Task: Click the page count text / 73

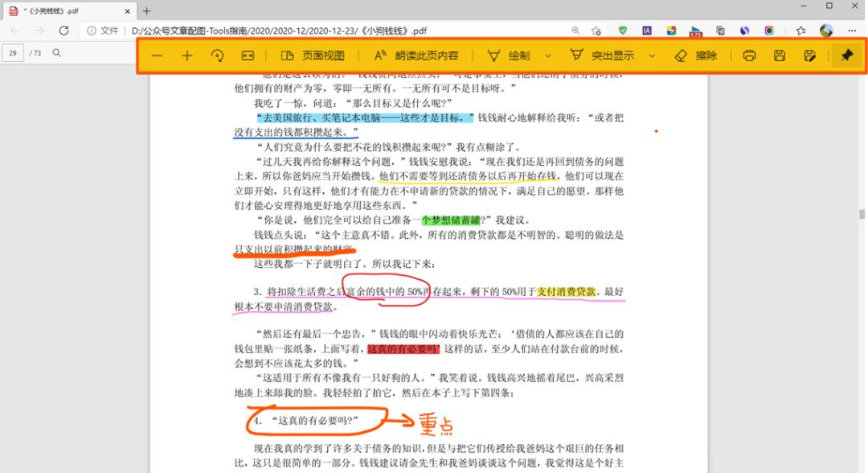Action: click(x=35, y=53)
